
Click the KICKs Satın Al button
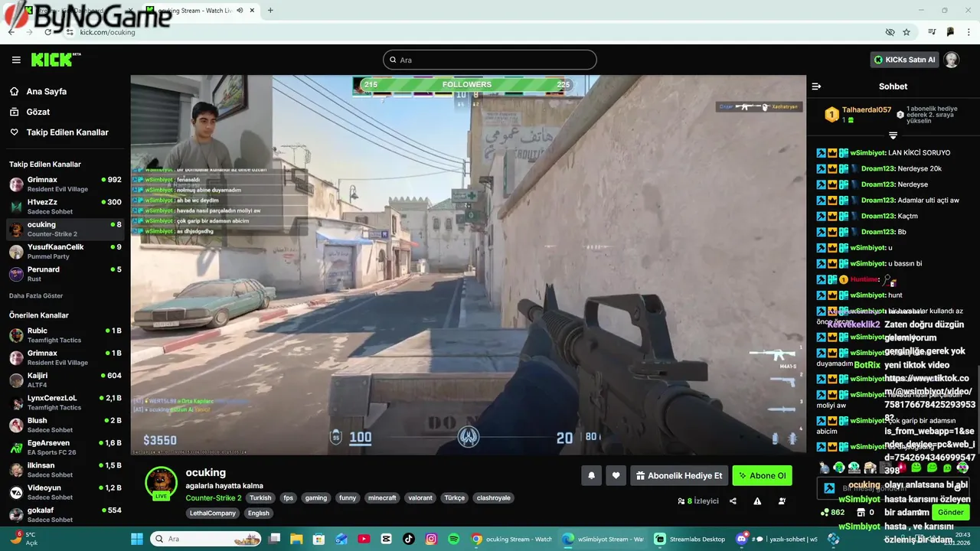click(x=905, y=60)
